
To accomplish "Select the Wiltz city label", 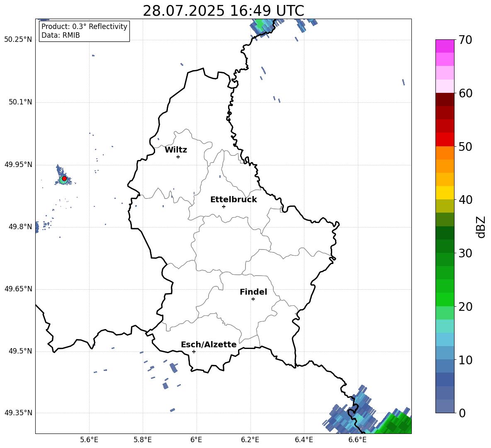I will pyautogui.click(x=176, y=150).
